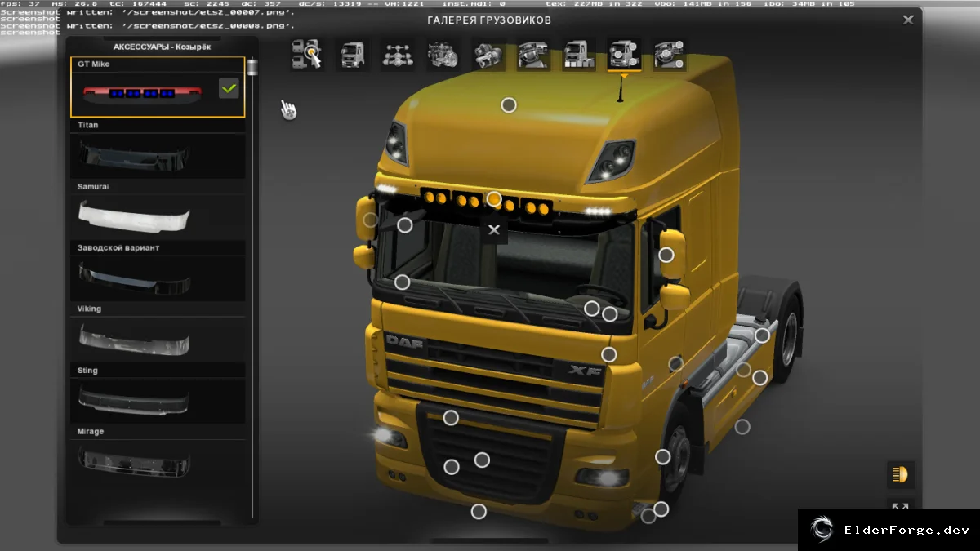
Task: Select the interior dashboard category icon
Action: point(533,55)
